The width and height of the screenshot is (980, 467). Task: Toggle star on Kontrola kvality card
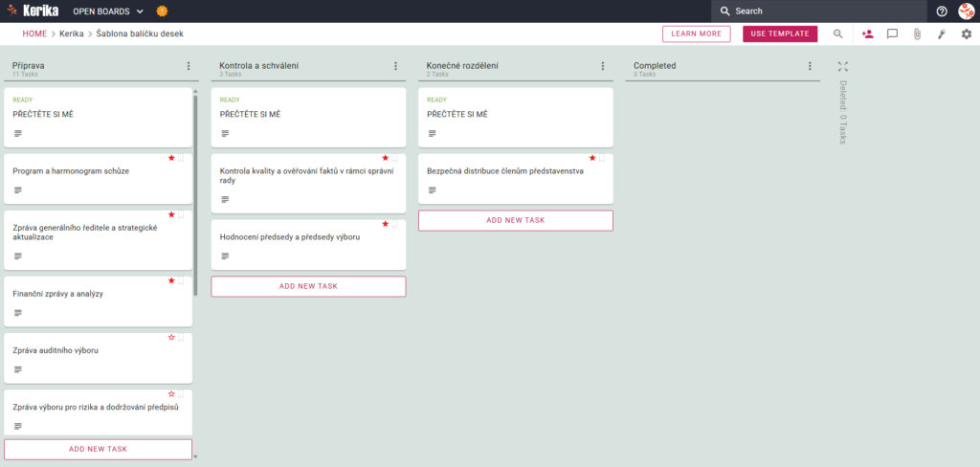[385, 158]
